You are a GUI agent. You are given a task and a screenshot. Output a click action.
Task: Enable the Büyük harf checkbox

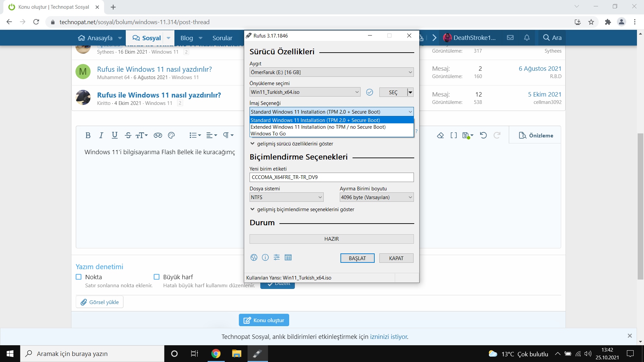[x=157, y=277]
